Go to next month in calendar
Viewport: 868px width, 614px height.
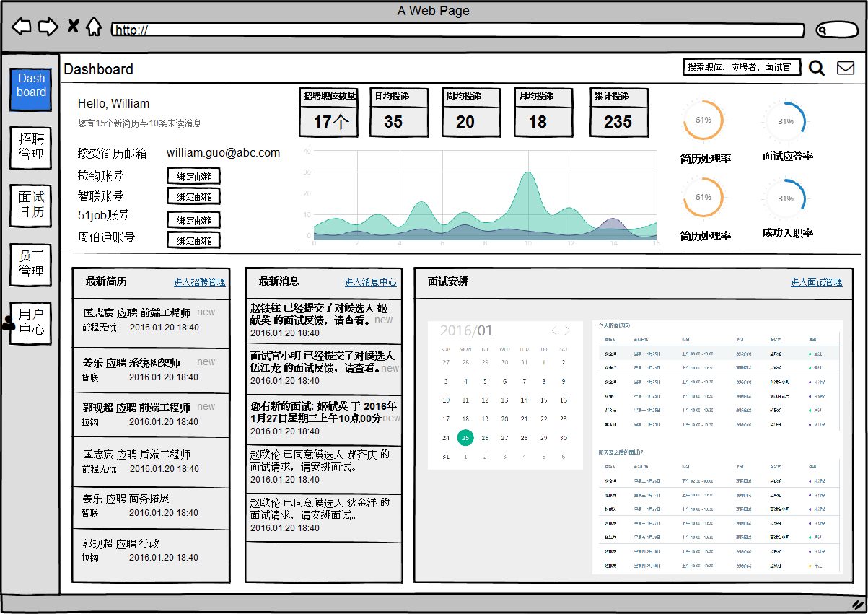point(567,330)
